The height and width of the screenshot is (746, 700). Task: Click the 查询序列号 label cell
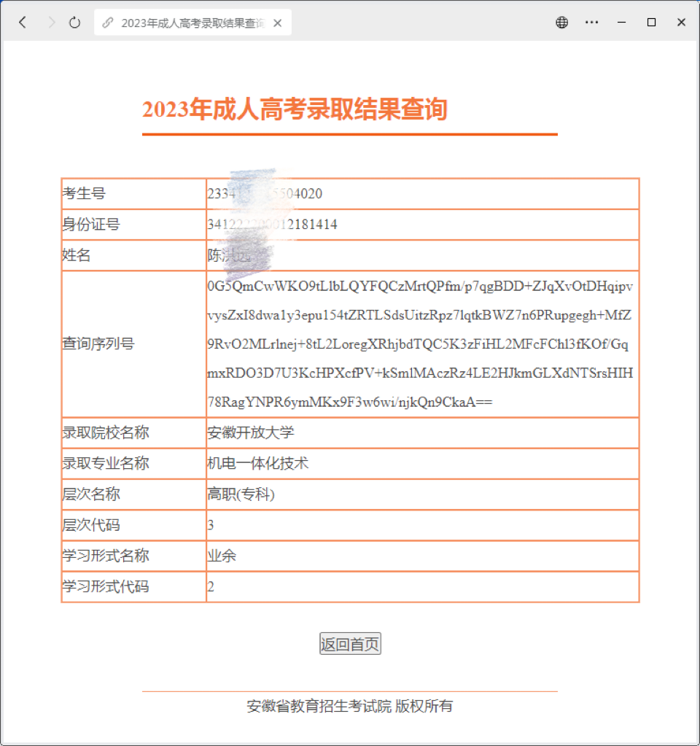(x=133, y=344)
